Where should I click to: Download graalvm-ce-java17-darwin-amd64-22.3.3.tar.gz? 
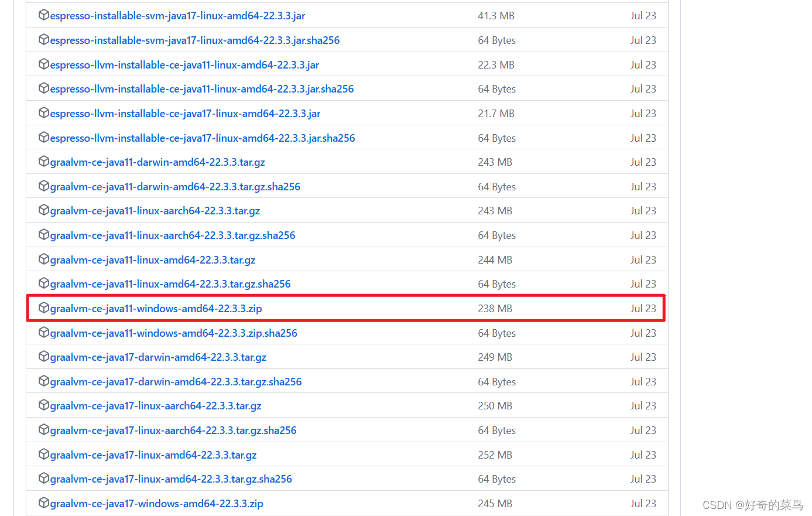pyautogui.click(x=158, y=357)
